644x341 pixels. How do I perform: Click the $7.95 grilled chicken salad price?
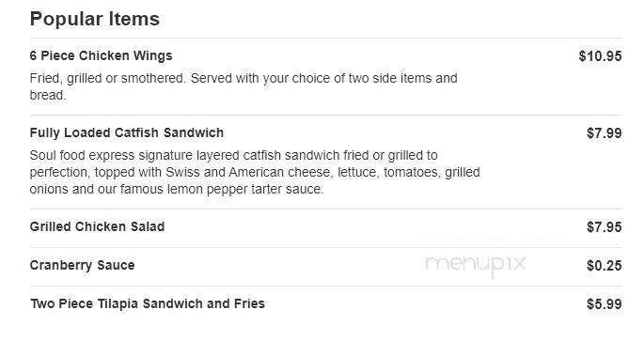[x=605, y=227]
